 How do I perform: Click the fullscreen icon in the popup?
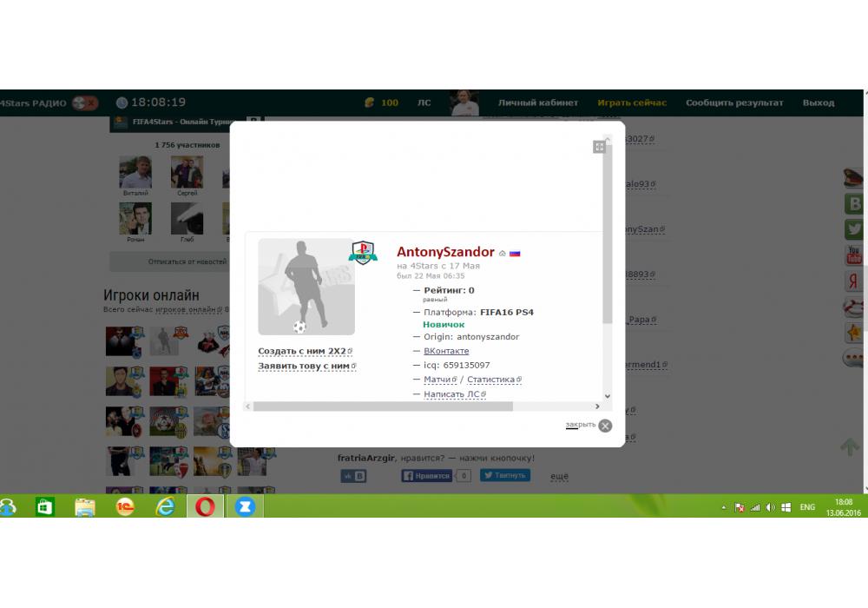point(599,147)
